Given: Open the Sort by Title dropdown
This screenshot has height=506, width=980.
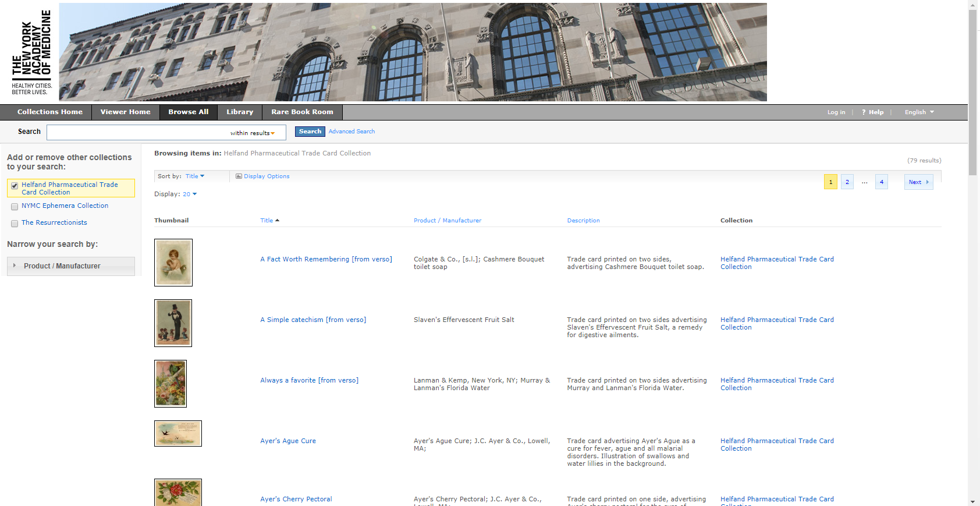Looking at the screenshot, I should click(195, 176).
